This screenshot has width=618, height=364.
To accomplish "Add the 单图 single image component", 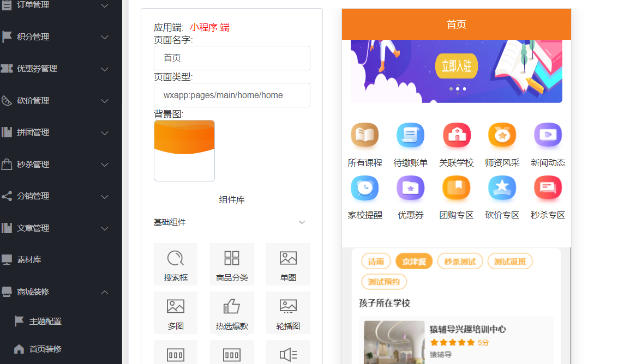I will tap(288, 264).
